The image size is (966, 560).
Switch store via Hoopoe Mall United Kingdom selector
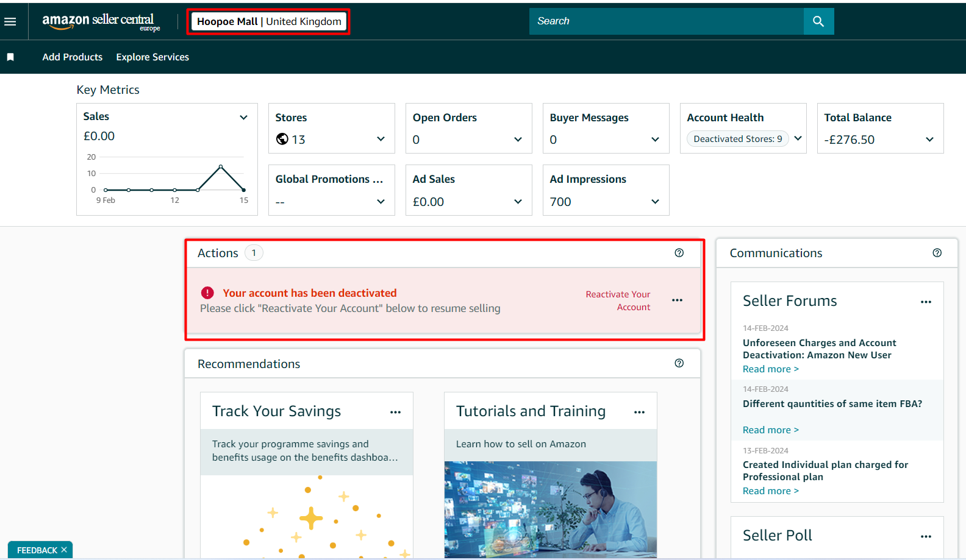tap(269, 21)
